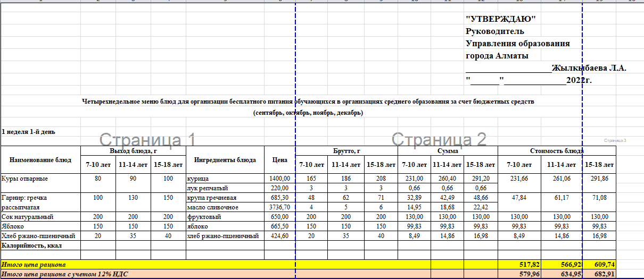Select the months line "(сентябрь, октябрь, ноябрь, декабрь)"
This screenshot has width=644, height=279.
tap(308, 113)
